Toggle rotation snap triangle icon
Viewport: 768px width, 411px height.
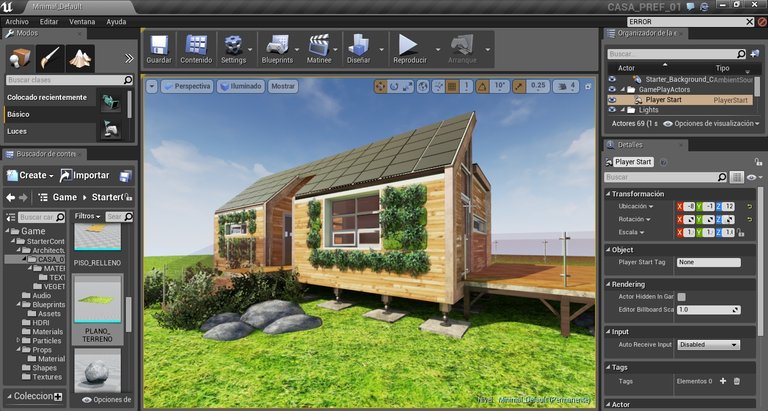[482, 87]
